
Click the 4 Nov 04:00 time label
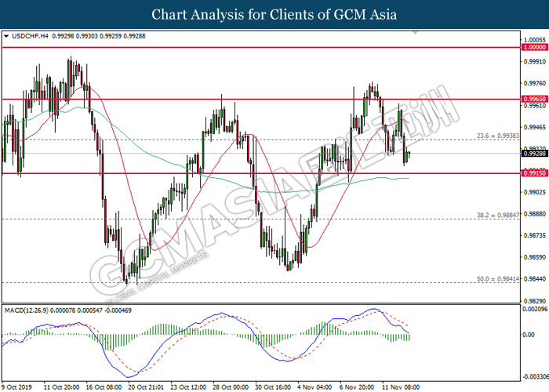(x=316, y=386)
